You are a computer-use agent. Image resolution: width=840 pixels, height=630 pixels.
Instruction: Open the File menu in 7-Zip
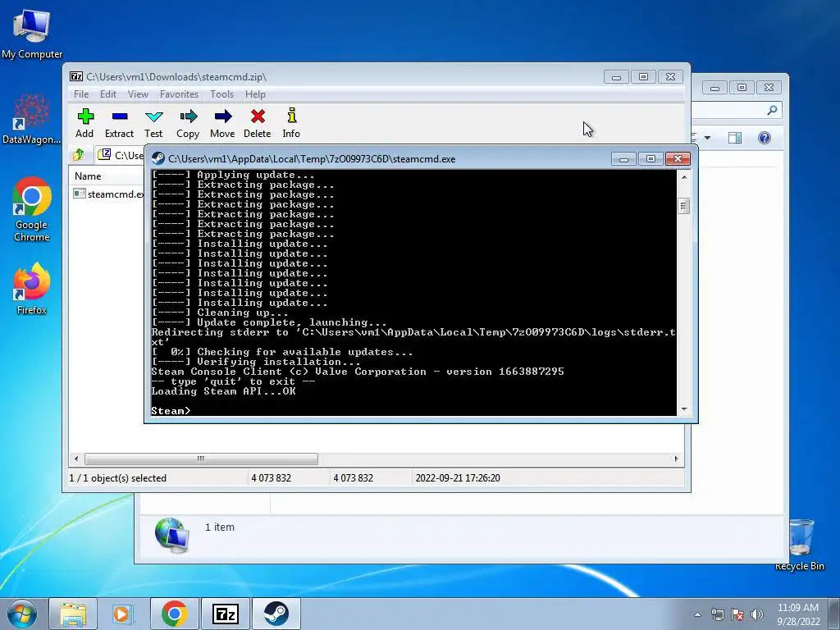pos(81,94)
